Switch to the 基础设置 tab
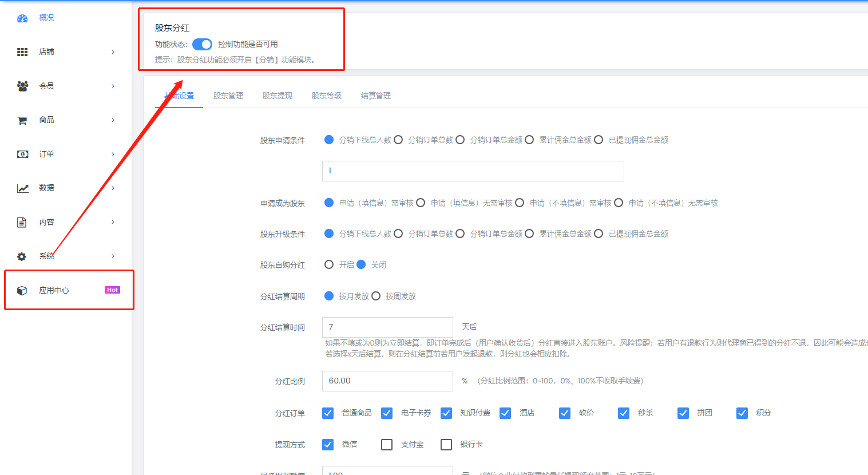This screenshot has height=475, width=868. 179,96
